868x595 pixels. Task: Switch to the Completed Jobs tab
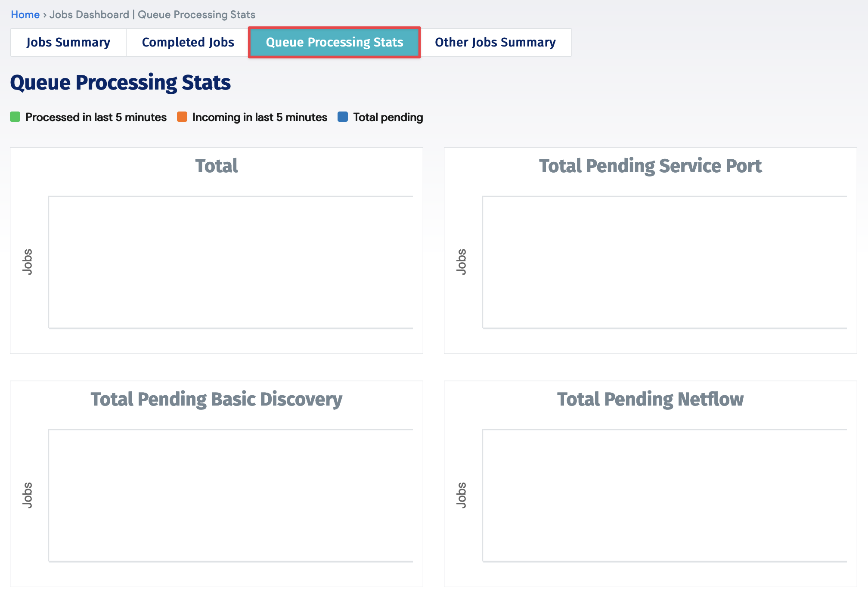(x=188, y=42)
